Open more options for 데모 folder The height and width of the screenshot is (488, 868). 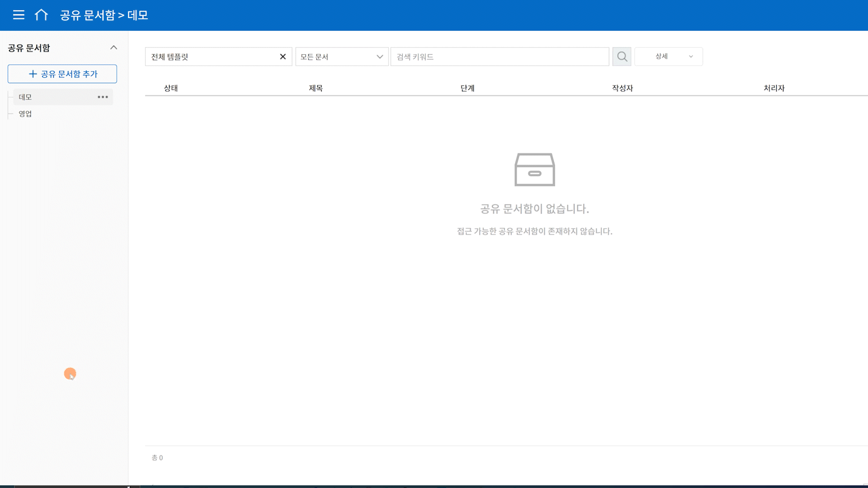[x=103, y=97]
